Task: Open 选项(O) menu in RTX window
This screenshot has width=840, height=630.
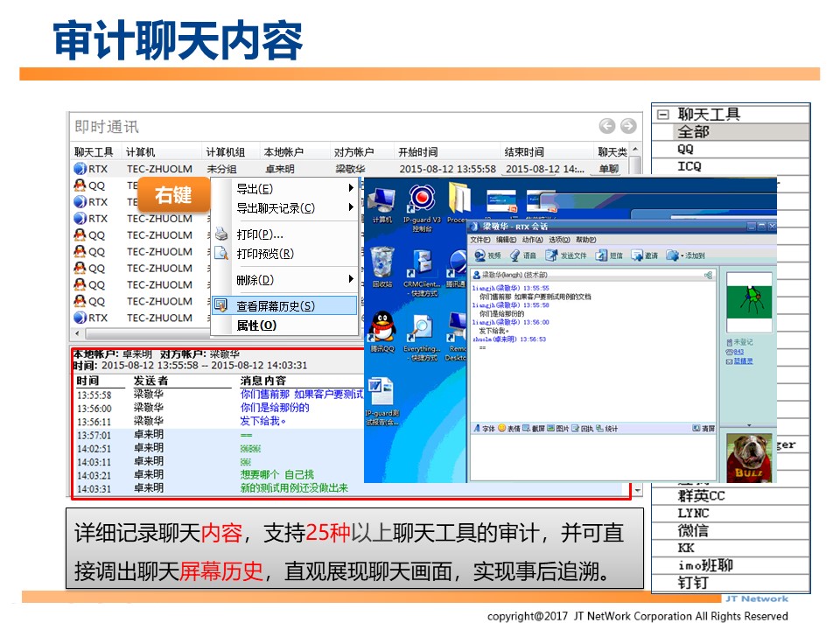Action: click(x=559, y=240)
